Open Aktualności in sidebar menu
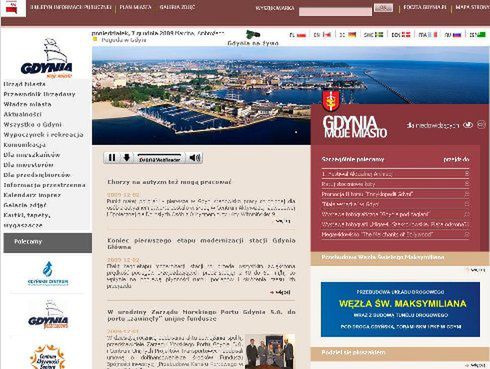Image resolution: width=490 pixels, height=369 pixels. pyautogui.click(x=22, y=114)
